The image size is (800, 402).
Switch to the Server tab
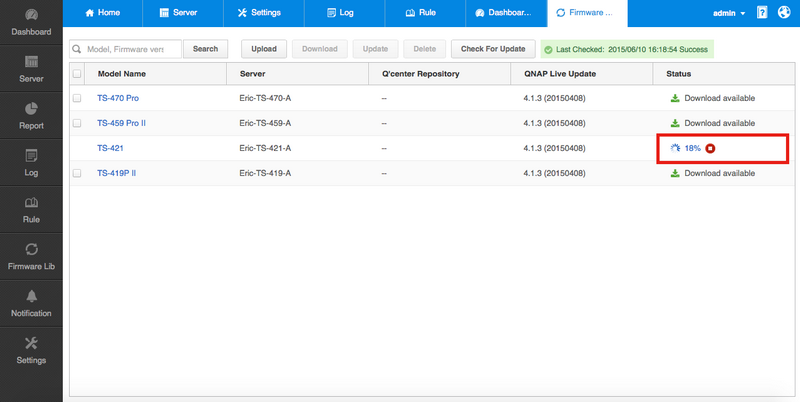point(183,13)
